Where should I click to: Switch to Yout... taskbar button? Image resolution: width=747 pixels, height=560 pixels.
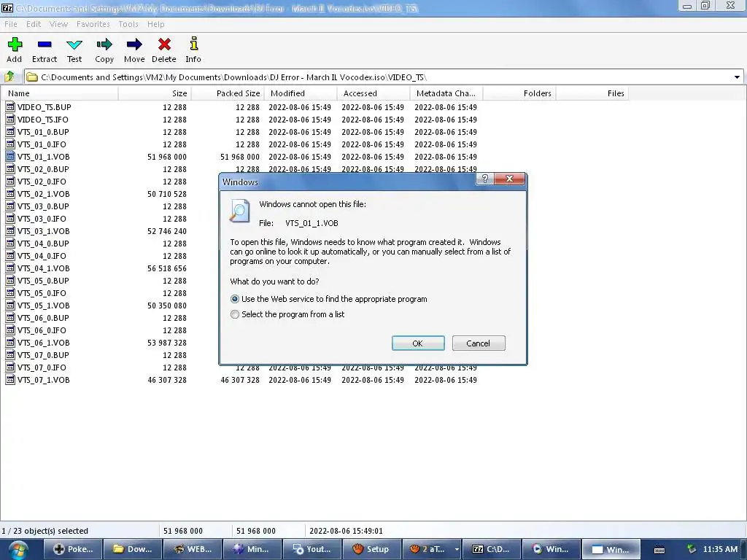pos(312,549)
